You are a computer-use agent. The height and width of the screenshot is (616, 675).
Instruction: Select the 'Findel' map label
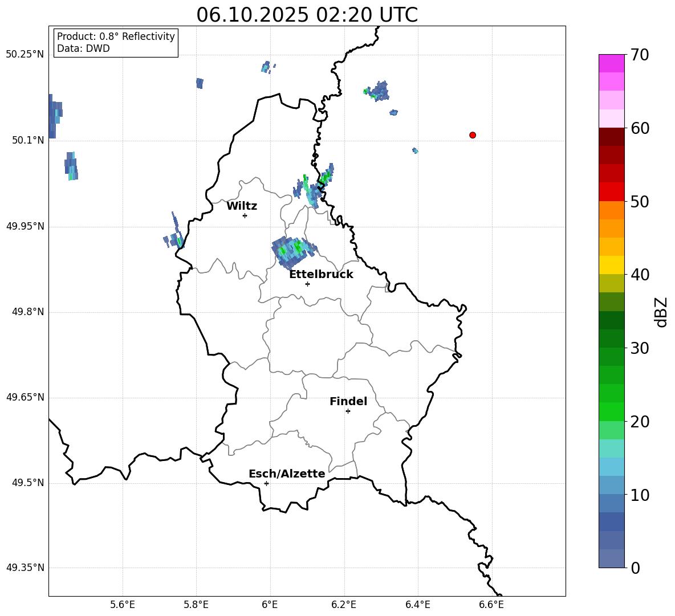coord(348,401)
